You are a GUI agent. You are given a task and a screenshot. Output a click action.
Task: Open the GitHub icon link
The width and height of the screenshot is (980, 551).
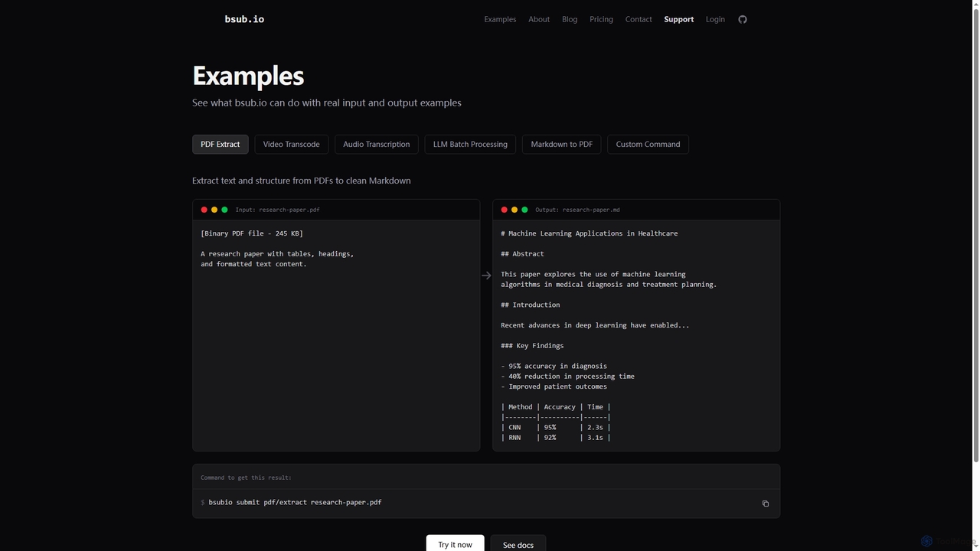tap(742, 19)
